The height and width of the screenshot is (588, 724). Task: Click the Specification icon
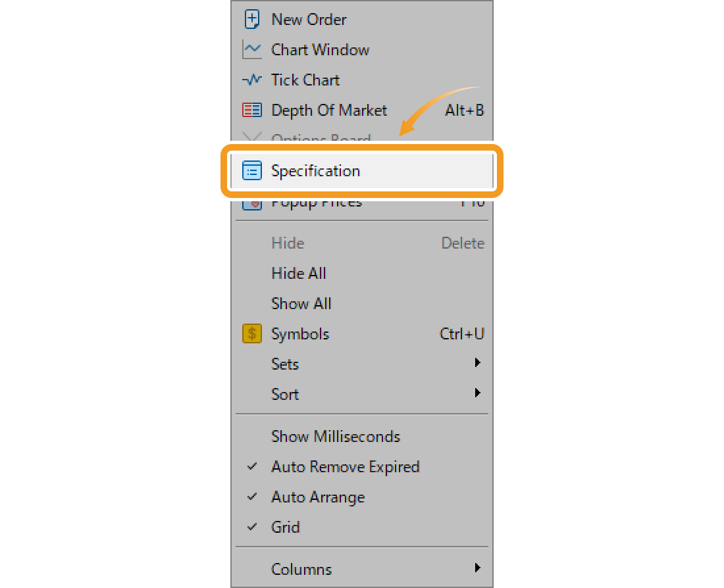click(x=252, y=170)
